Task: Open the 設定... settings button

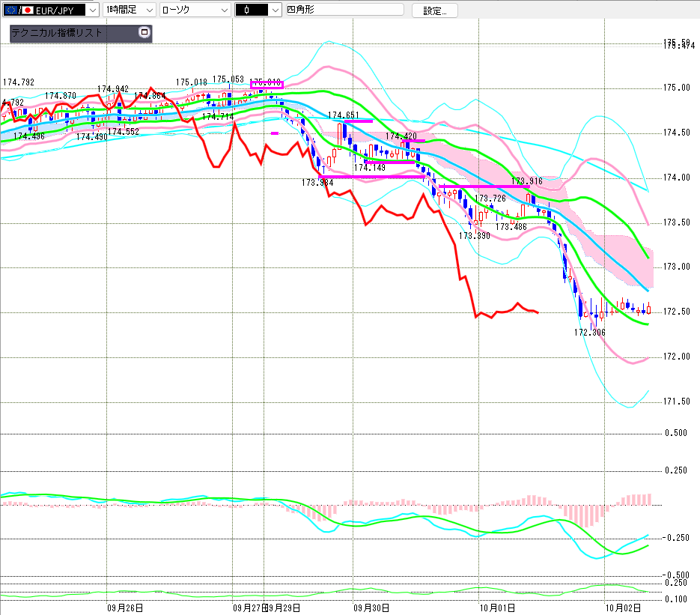Action: pyautogui.click(x=435, y=10)
